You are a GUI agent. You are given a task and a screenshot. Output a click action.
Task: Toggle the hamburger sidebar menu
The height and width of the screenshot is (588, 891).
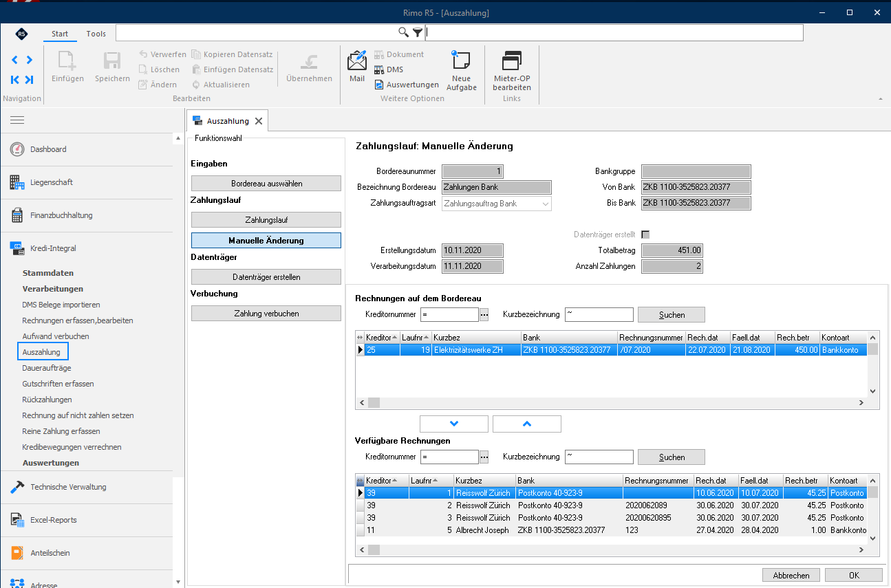[17, 120]
